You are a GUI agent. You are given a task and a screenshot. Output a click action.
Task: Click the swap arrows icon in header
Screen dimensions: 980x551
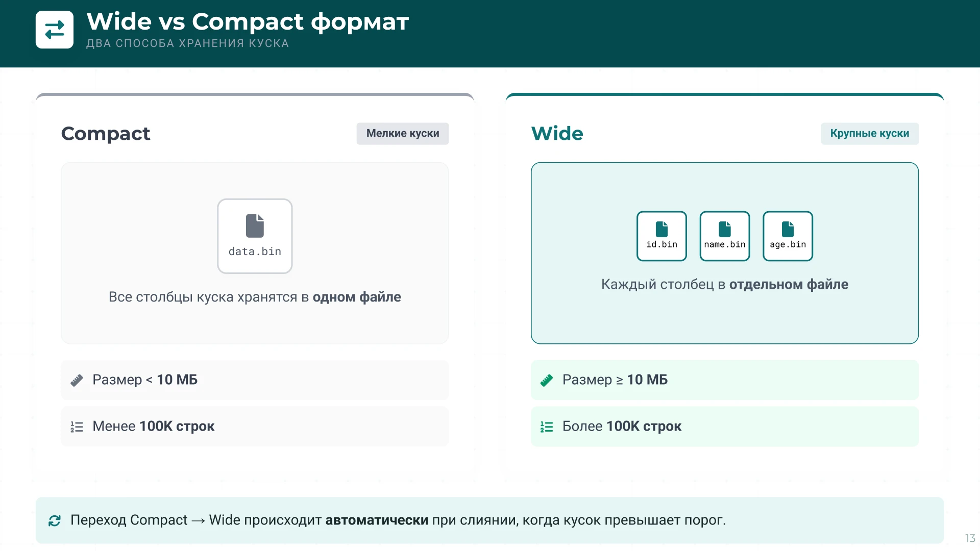point(55,30)
